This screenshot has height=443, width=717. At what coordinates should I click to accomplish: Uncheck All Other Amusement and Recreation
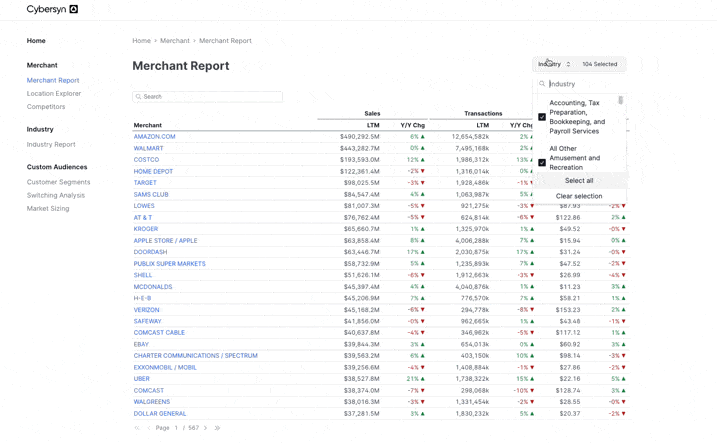tap(542, 163)
